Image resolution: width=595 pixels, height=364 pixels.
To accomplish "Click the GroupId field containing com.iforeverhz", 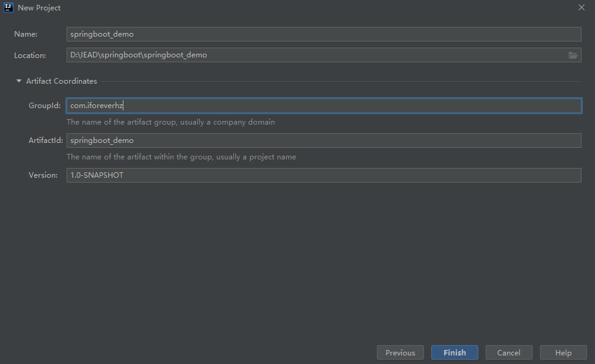I will (x=324, y=106).
